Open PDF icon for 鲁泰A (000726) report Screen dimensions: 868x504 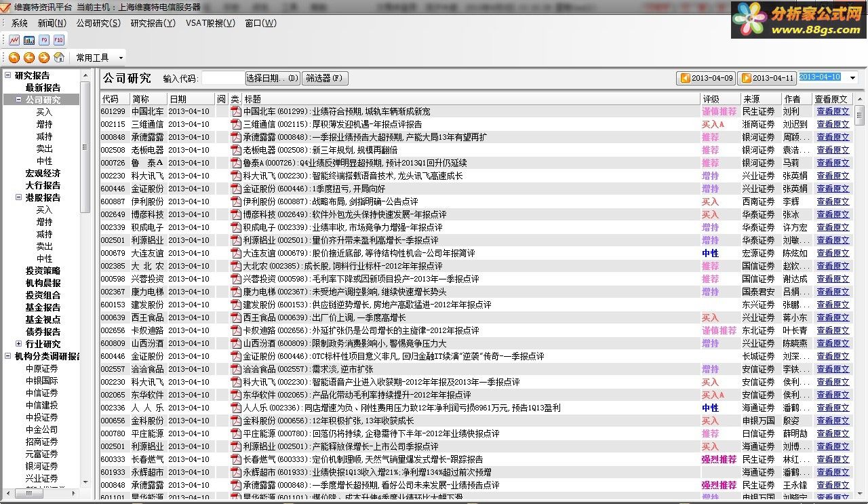(x=237, y=163)
